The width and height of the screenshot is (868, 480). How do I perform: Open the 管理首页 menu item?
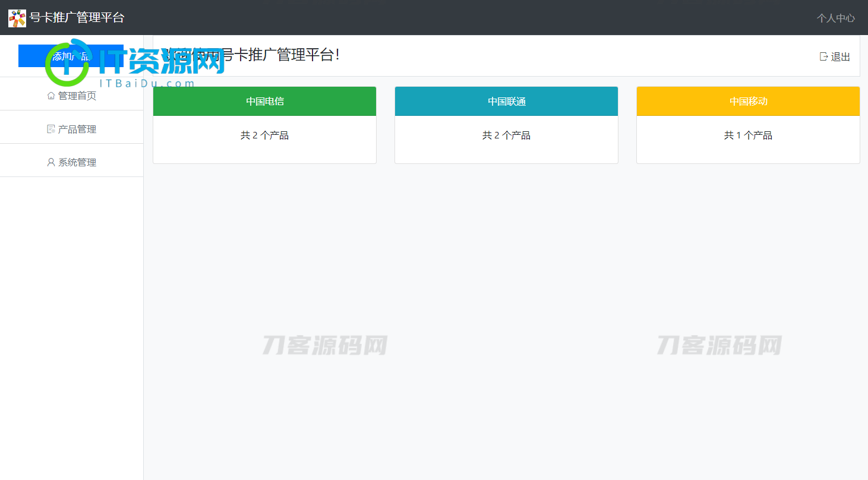pyautogui.click(x=71, y=96)
